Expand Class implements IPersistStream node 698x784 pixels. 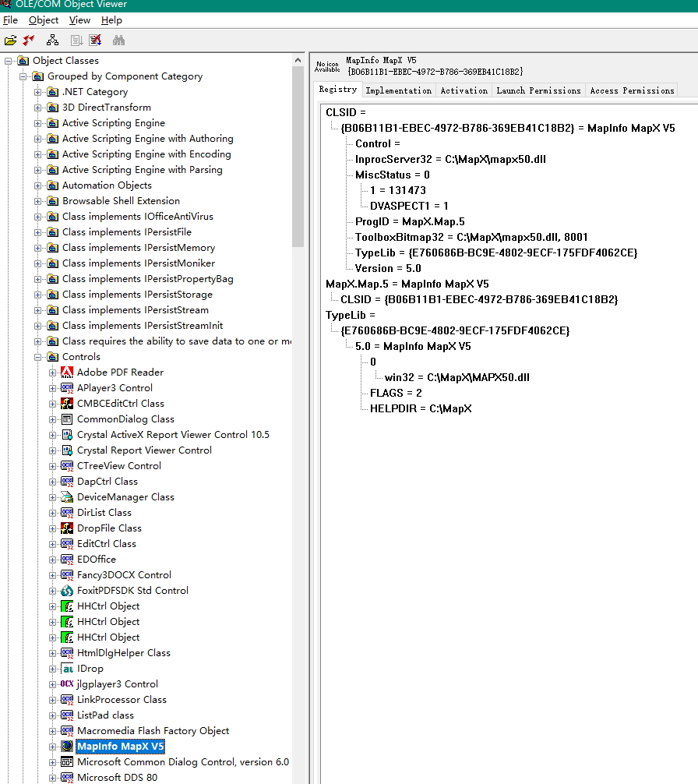coord(37,310)
